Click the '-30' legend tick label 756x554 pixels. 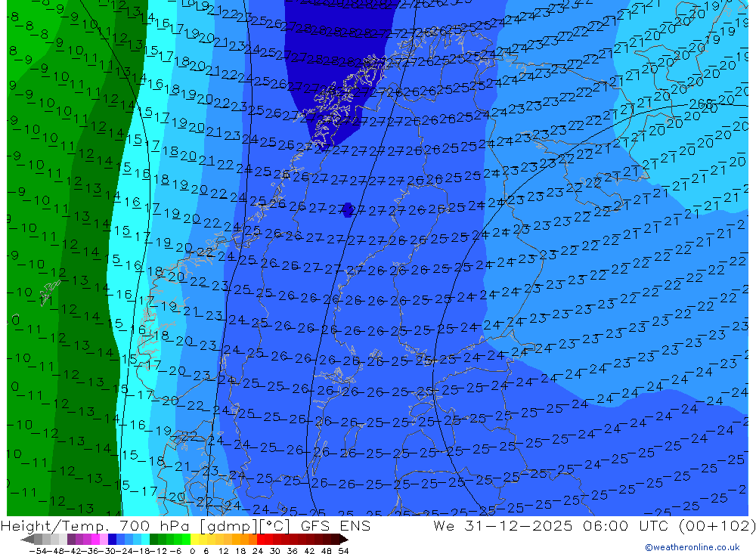tap(107, 551)
